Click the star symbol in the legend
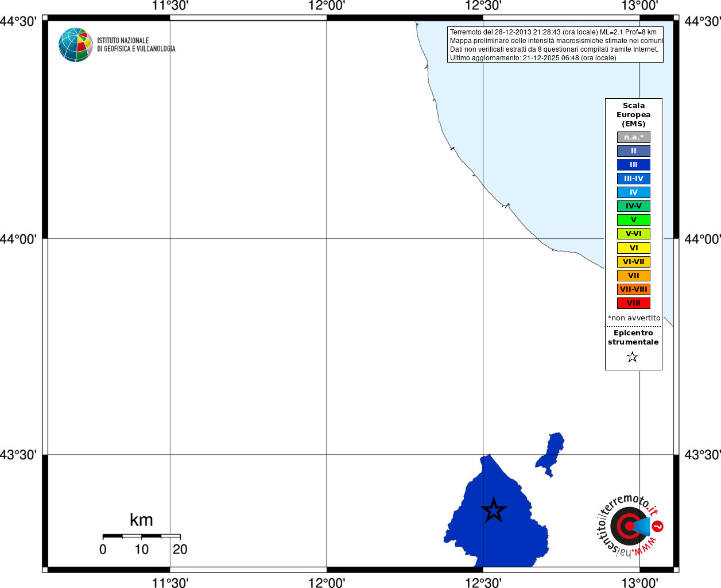This screenshot has width=721, height=588. pos(633,357)
